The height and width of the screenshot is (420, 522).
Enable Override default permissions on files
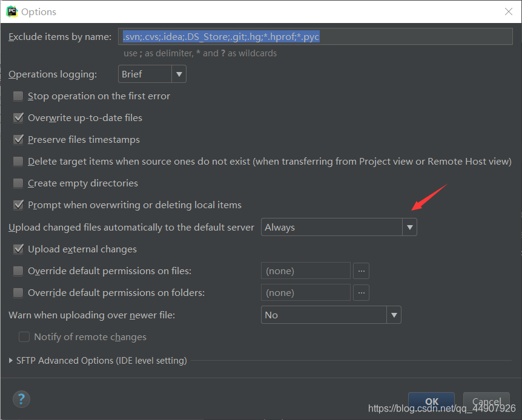(18, 271)
